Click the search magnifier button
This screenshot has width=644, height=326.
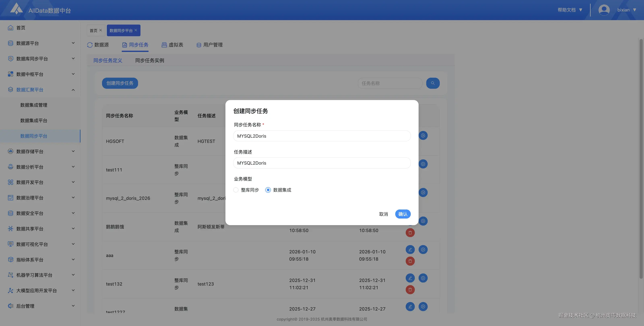[x=433, y=83]
